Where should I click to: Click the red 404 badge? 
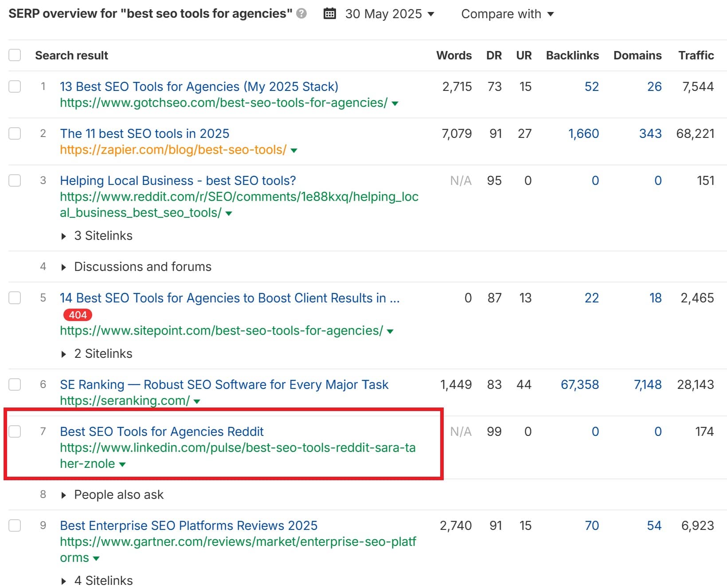[x=78, y=315]
